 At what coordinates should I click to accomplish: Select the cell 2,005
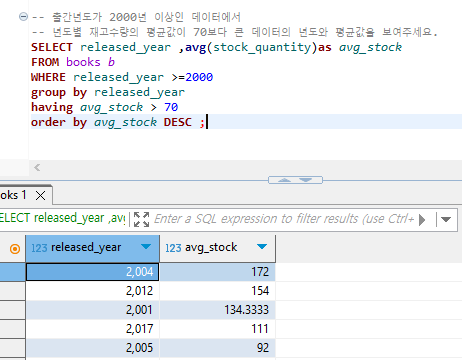[93, 348]
